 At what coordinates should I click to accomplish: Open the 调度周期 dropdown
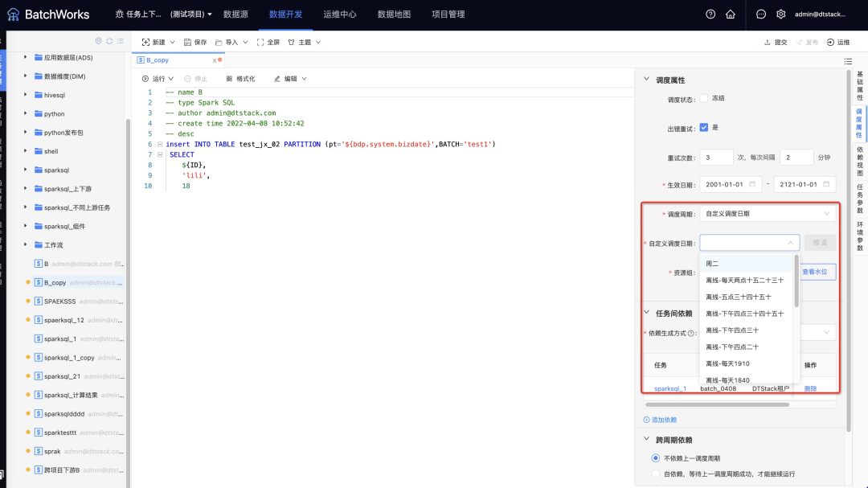768,214
